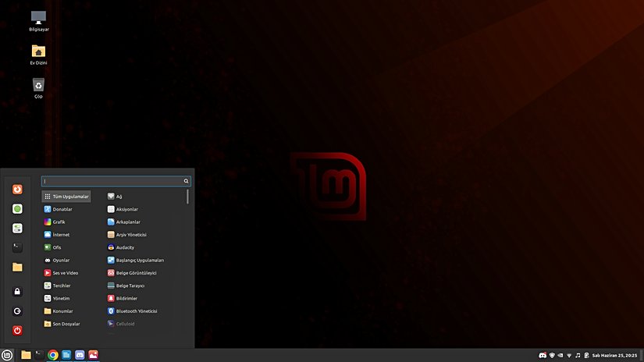This screenshot has width=644, height=362.
Task: Open System Settings from the favorites sidebar
Action: (17, 228)
